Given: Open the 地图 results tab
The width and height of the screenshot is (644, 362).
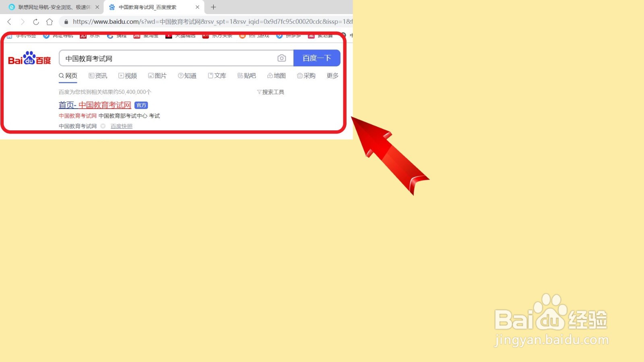Looking at the screenshot, I should pyautogui.click(x=277, y=76).
